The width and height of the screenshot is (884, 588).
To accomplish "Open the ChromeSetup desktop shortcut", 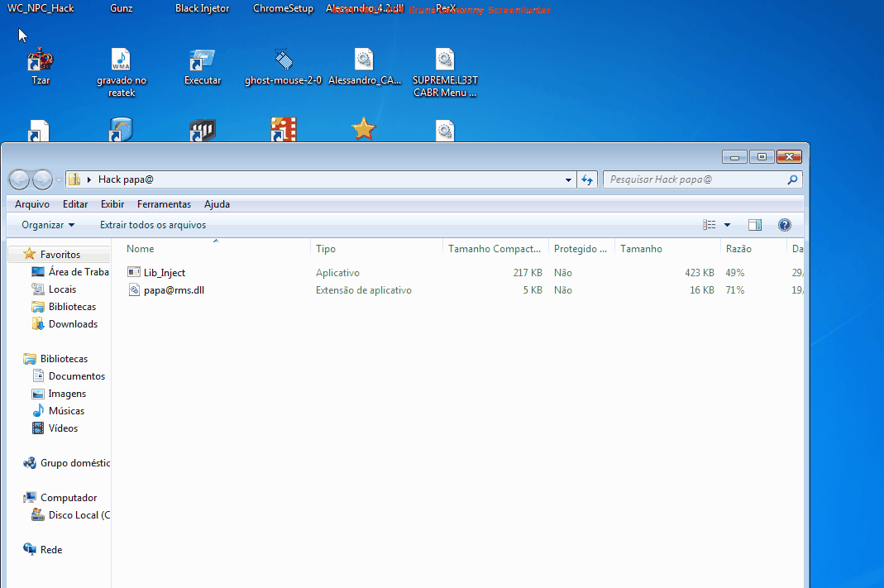I will pos(283,8).
